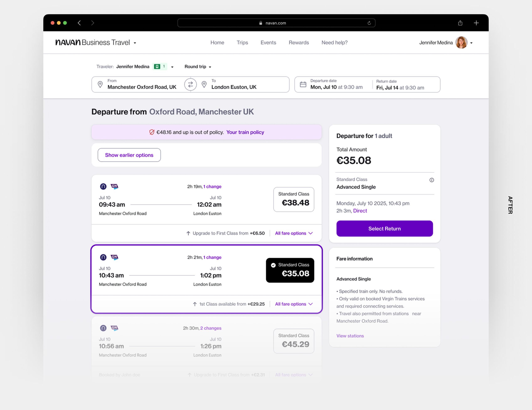
Task: Click the swap origin and destination icon
Action: tap(191, 85)
